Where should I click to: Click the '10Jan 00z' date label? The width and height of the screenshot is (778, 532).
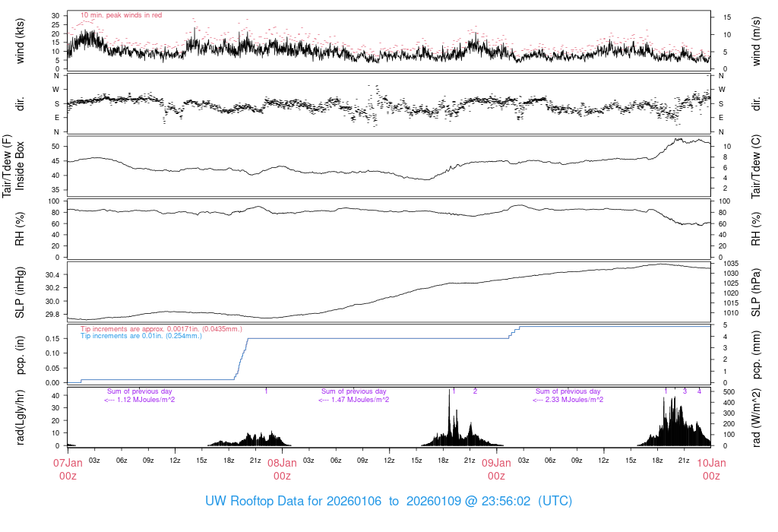[x=711, y=470]
